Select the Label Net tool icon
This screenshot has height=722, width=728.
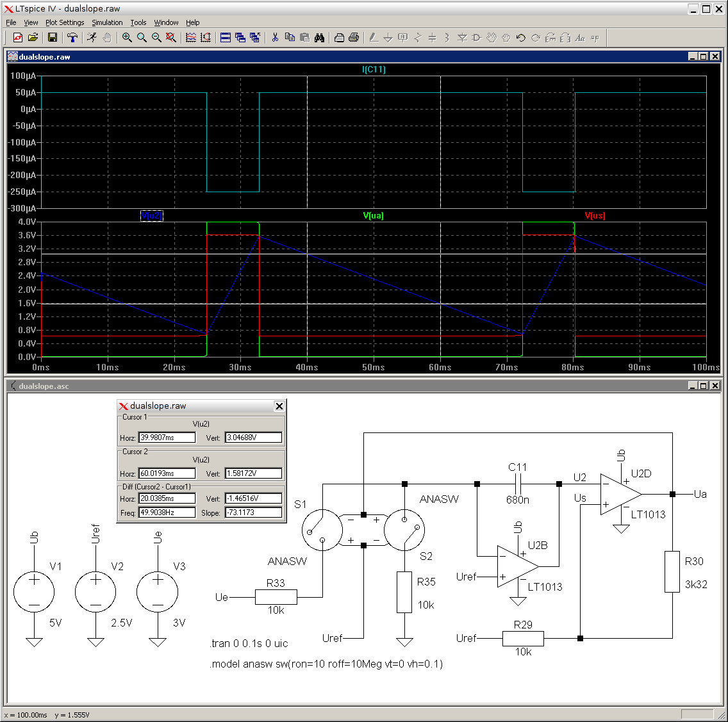pos(403,38)
